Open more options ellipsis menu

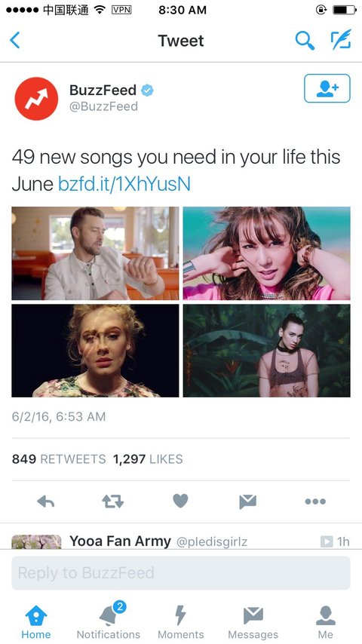coord(315,501)
